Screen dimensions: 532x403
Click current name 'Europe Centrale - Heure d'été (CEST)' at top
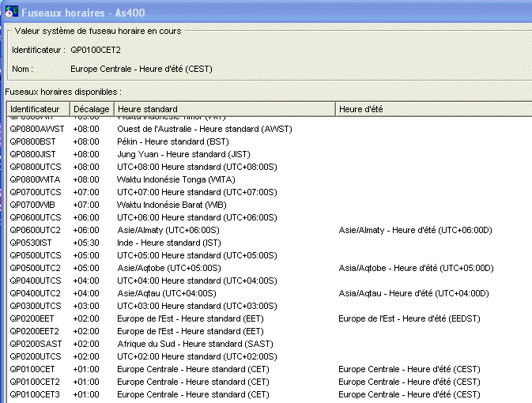click(141, 69)
